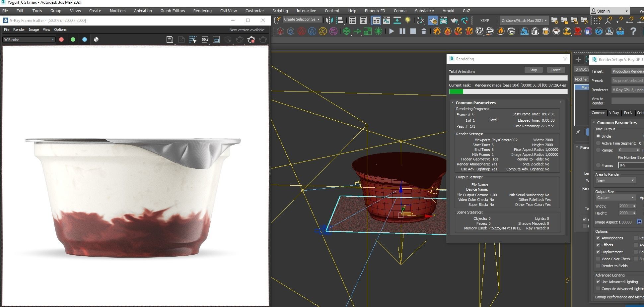The height and width of the screenshot is (307, 644).
Task: Click the Phoenix FD coffee cup preset icon
Action: pos(556,31)
